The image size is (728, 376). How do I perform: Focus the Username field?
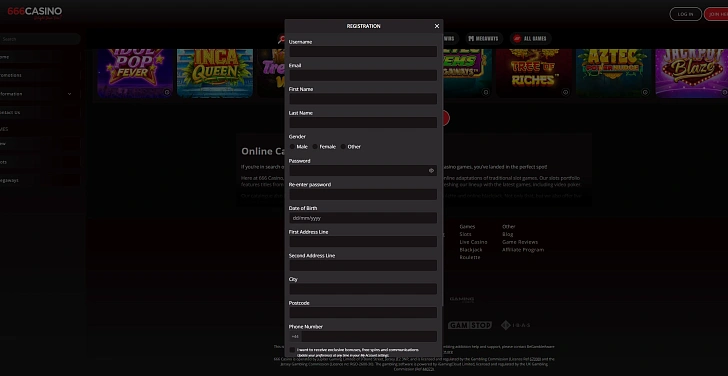click(363, 52)
